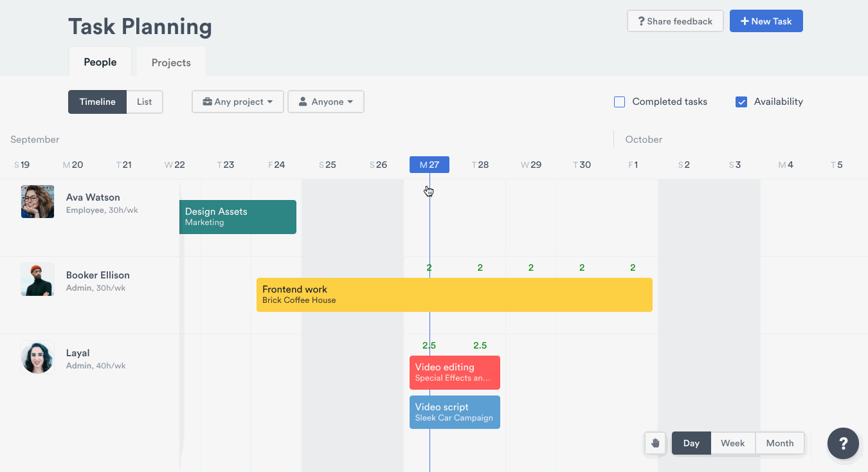
Task: Expand the Any project dropdown arrow
Action: pos(270,102)
